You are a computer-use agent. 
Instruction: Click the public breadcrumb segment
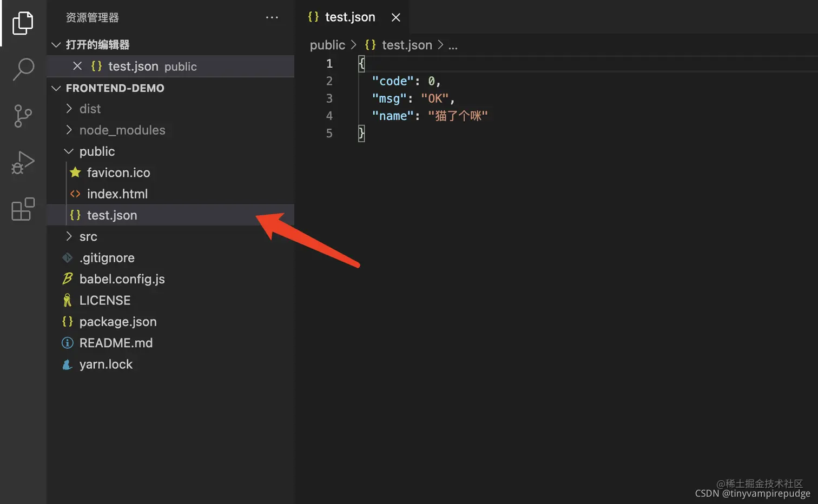327,45
